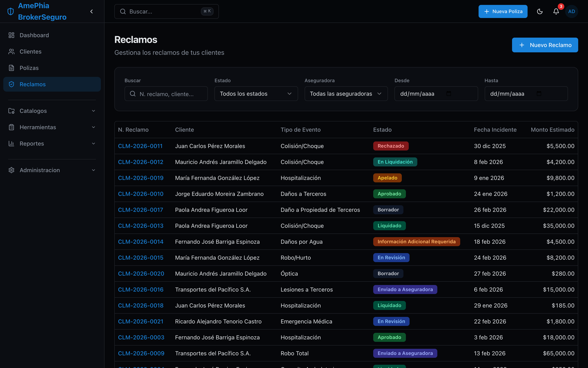Click the Reclamos shield-check icon
This screenshot has height=368, width=588.
coord(11,84)
